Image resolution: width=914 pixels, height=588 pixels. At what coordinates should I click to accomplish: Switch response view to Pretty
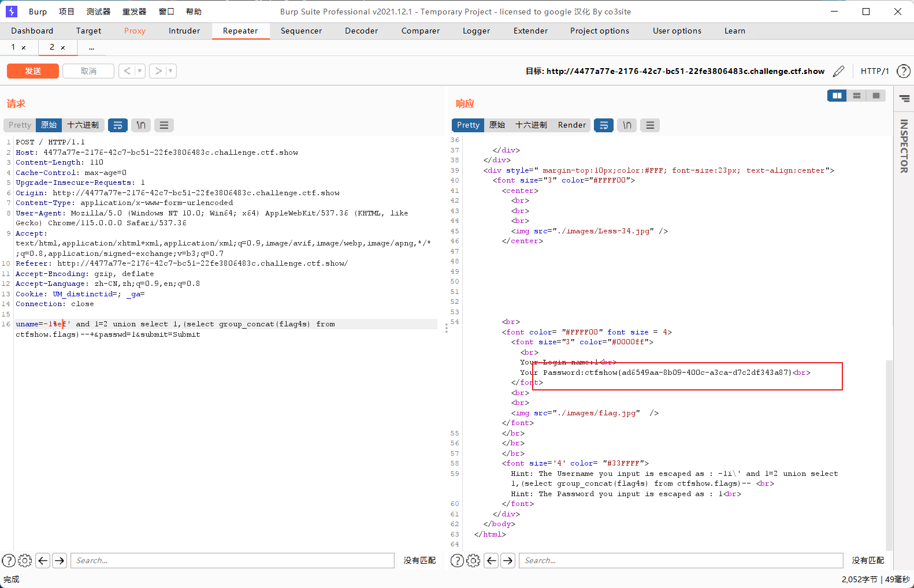pos(468,125)
